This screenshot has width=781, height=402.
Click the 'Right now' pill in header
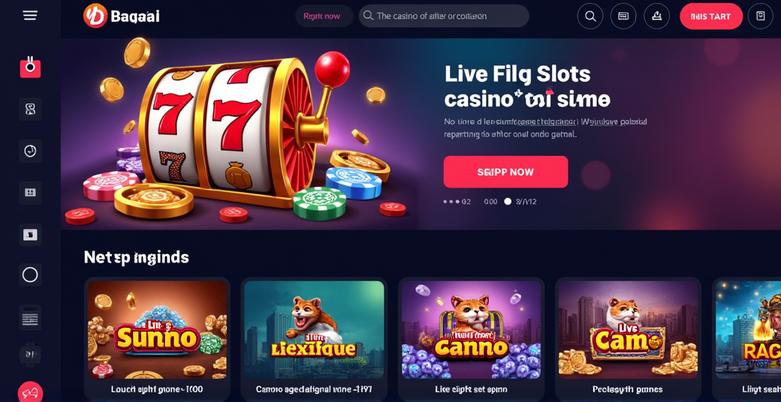point(322,16)
